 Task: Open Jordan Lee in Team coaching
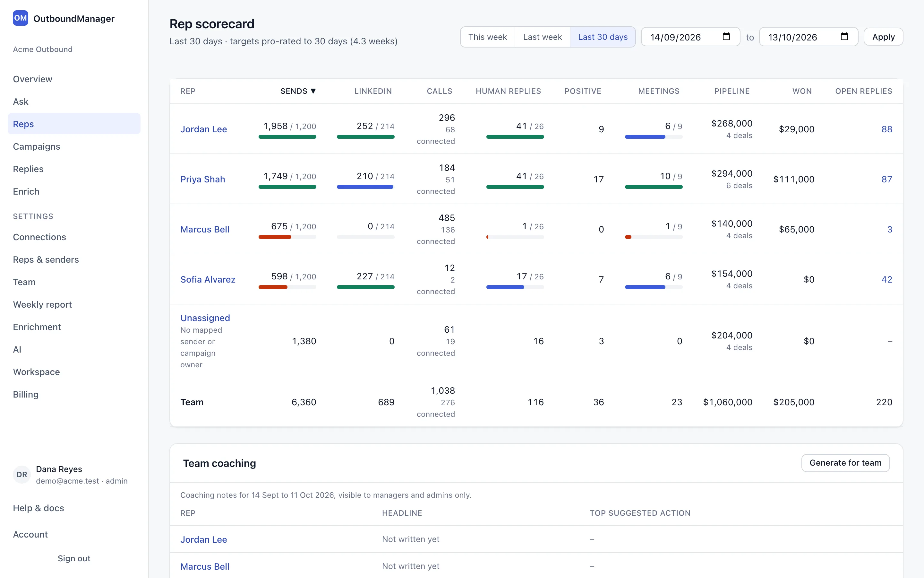[x=203, y=539]
